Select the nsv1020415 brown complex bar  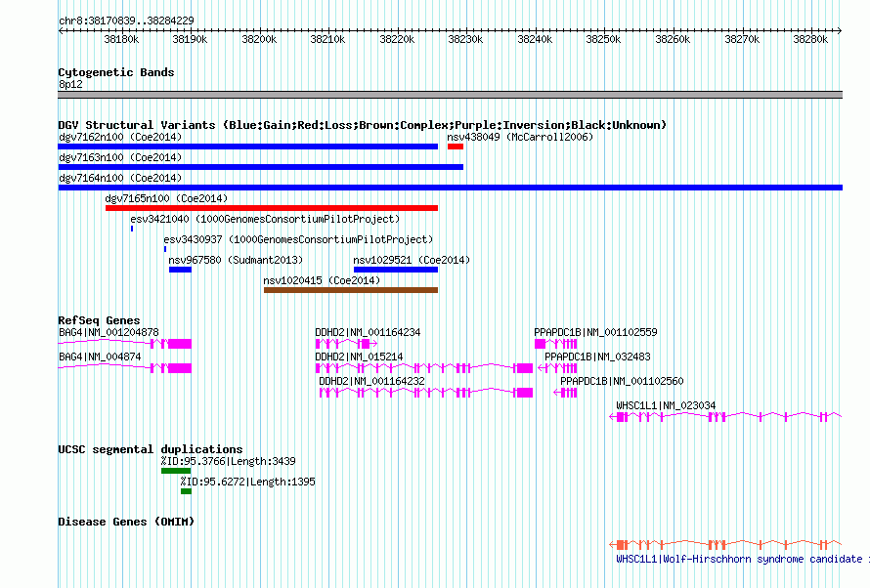point(351,290)
